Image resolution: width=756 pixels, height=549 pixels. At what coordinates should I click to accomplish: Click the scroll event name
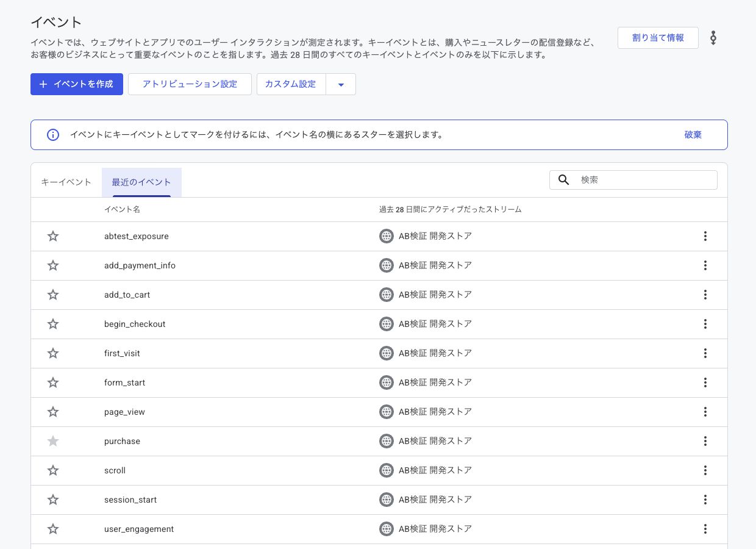pyautogui.click(x=115, y=470)
